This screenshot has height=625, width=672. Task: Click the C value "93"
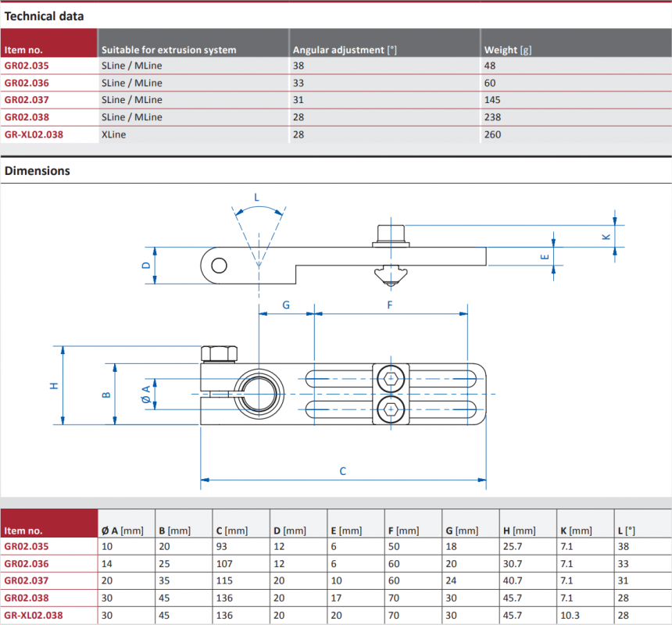click(x=222, y=547)
